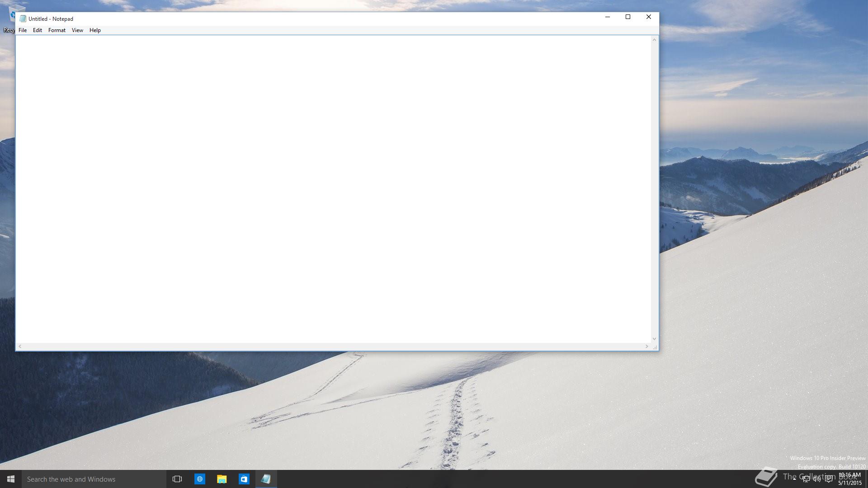Open the Help menu in Notepad
The width and height of the screenshot is (868, 488).
(x=95, y=30)
